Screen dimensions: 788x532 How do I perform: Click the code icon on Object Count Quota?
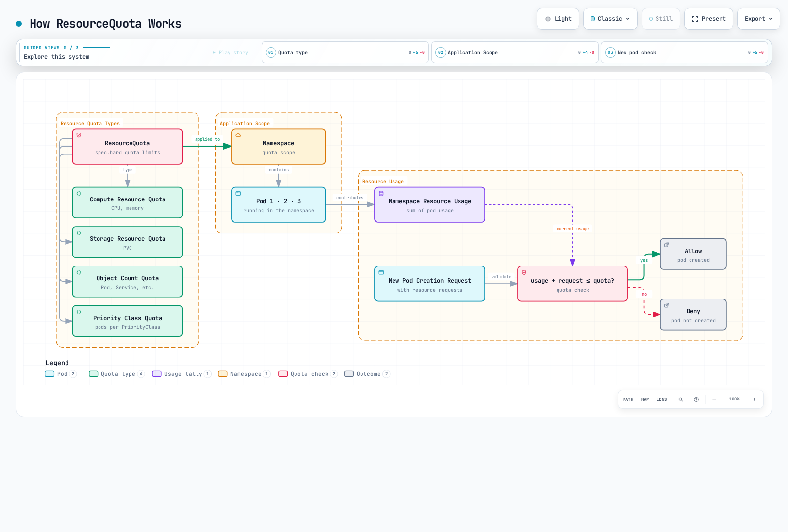click(x=79, y=272)
